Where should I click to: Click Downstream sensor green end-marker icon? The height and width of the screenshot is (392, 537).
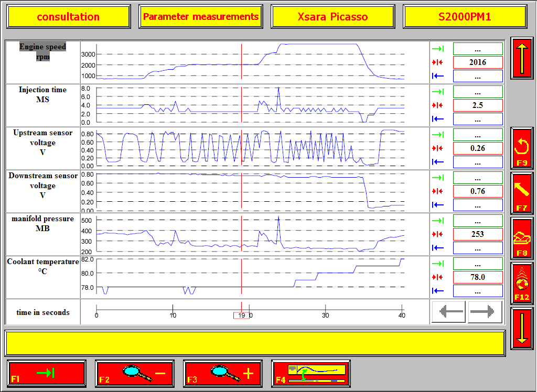click(438, 178)
